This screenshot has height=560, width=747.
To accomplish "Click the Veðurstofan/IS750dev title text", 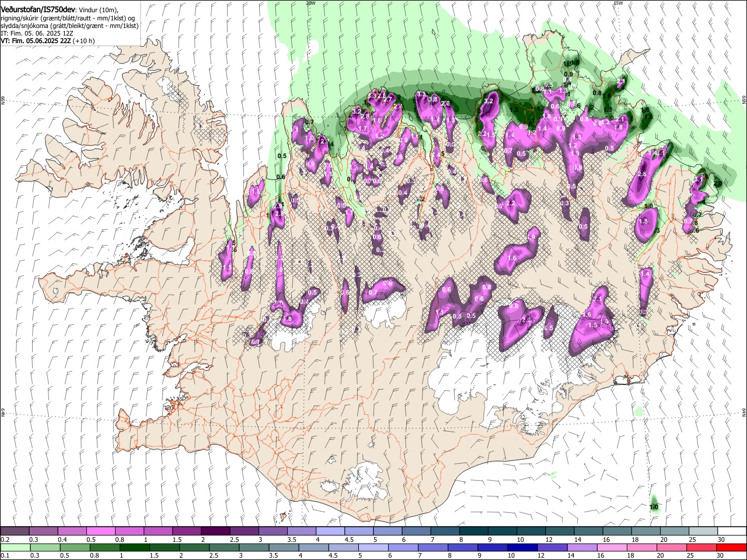I will [37, 9].
